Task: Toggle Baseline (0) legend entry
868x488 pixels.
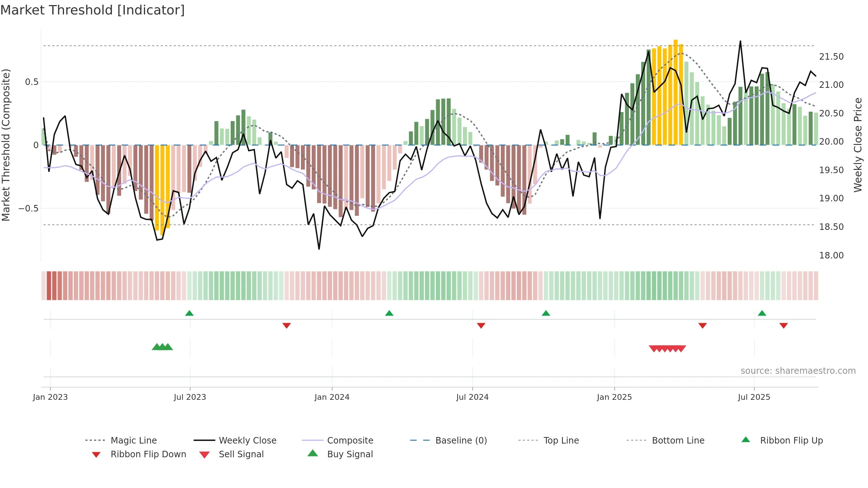Action: coord(448,440)
